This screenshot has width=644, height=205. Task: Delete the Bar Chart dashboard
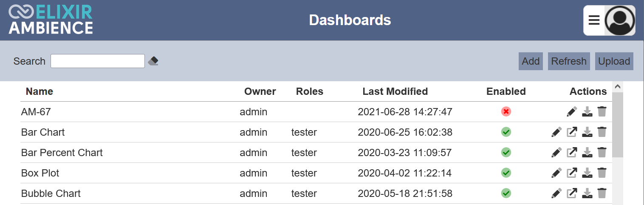tap(602, 132)
